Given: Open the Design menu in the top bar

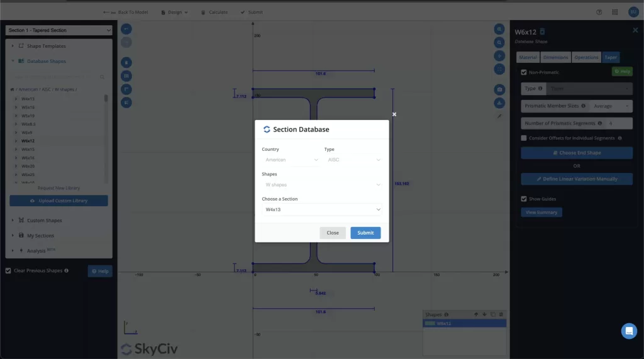Looking at the screenshot, I should click(x=175, y=13).
